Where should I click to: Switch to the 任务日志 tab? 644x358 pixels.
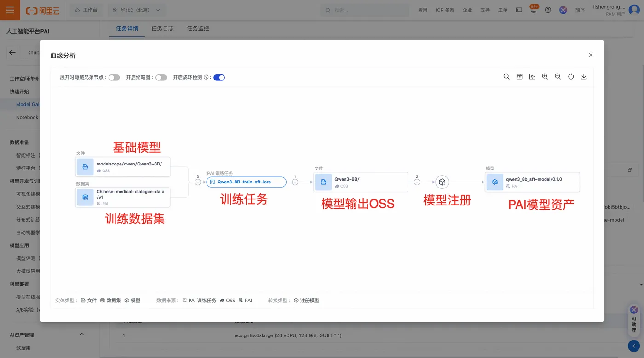pyautogui.click(x=163, y=28)
